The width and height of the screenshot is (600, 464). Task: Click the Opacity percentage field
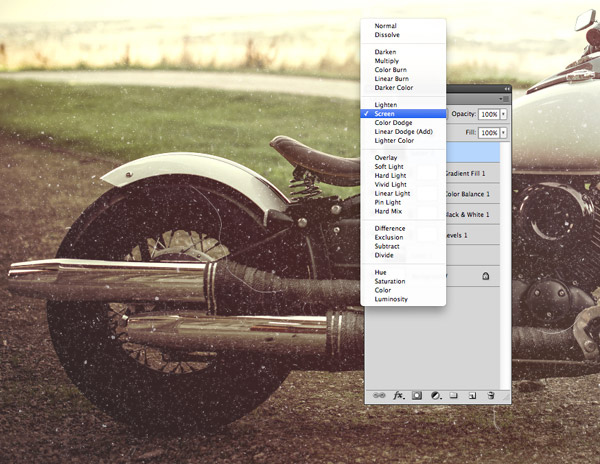(488, 115)
